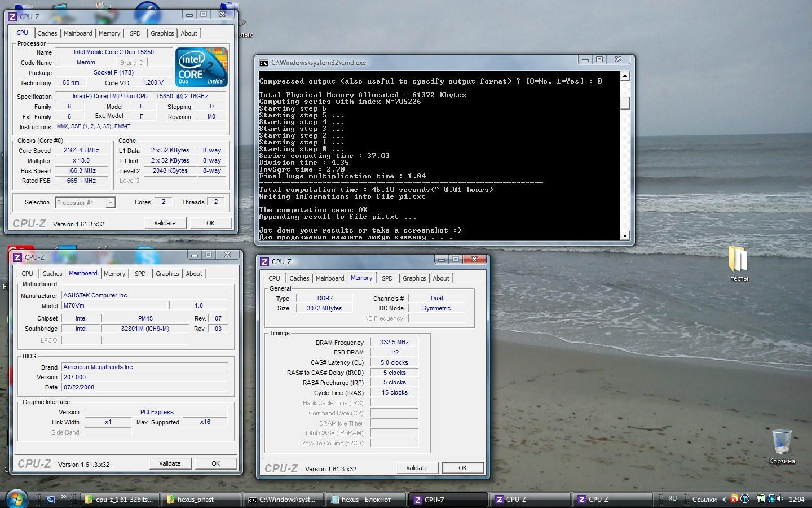Open the network tray icon

[x=770, y=499]
